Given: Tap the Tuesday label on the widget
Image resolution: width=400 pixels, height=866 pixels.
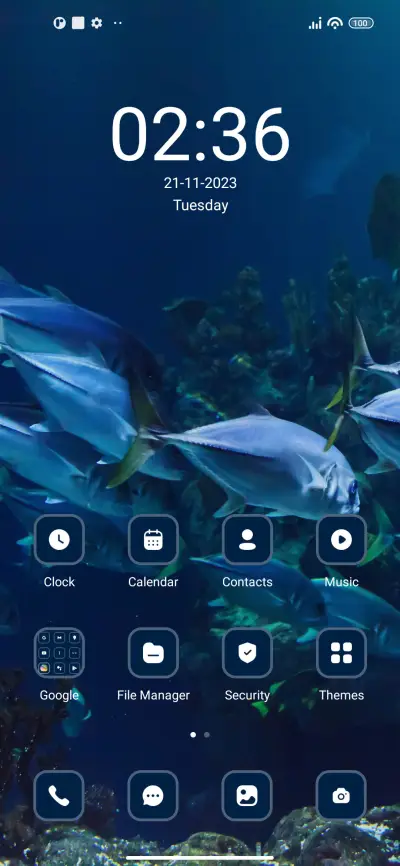Looking at the screenshot, I should pyautogui.click(x=201, y=205).
